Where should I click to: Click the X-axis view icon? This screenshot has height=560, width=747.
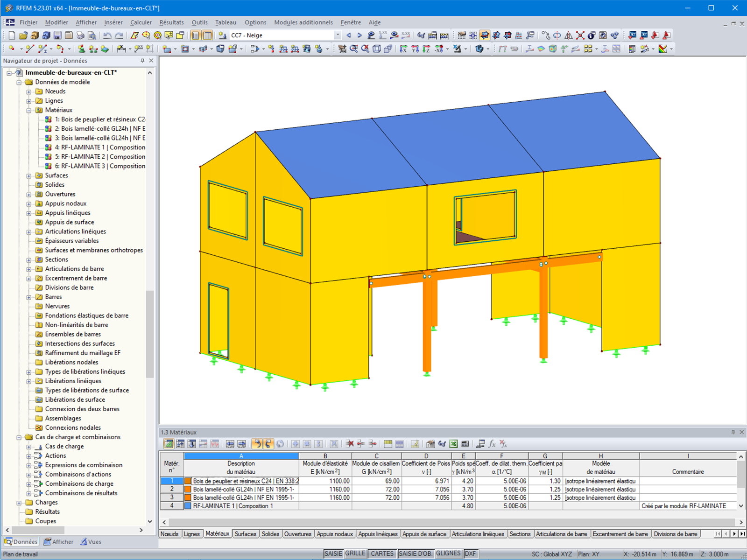click(404, 49)
